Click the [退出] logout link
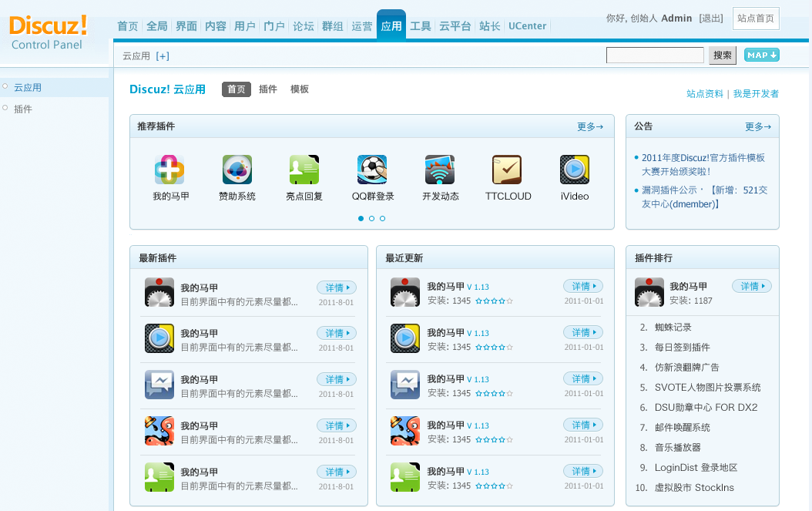Screen dimensions: 812x511 point(711,18)
